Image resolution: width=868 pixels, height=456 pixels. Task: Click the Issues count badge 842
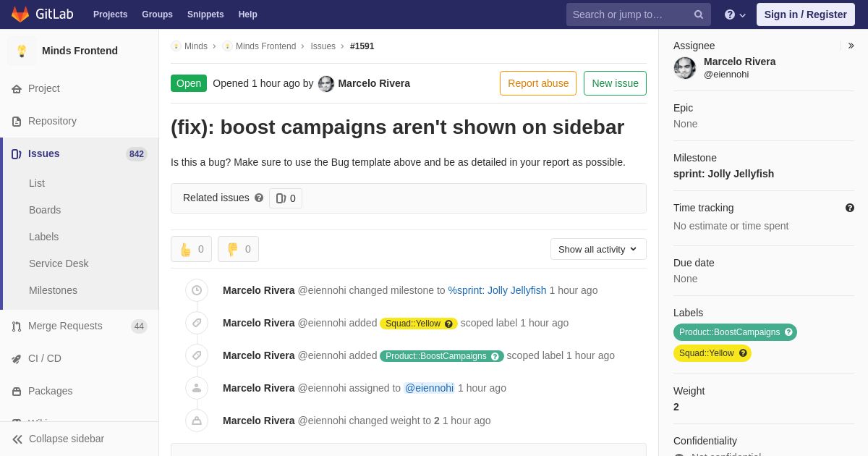click(137, 154)
